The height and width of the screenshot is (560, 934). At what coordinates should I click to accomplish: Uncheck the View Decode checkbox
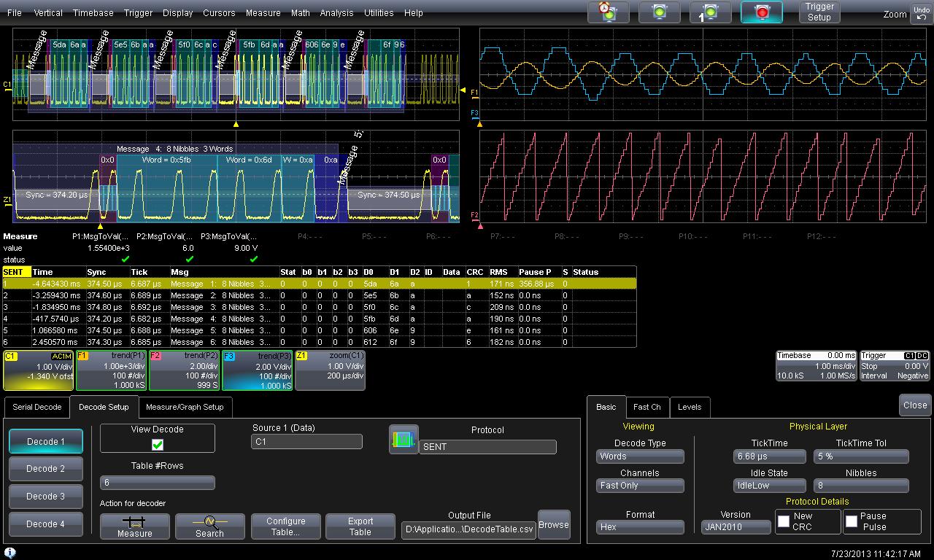point(158,444)
